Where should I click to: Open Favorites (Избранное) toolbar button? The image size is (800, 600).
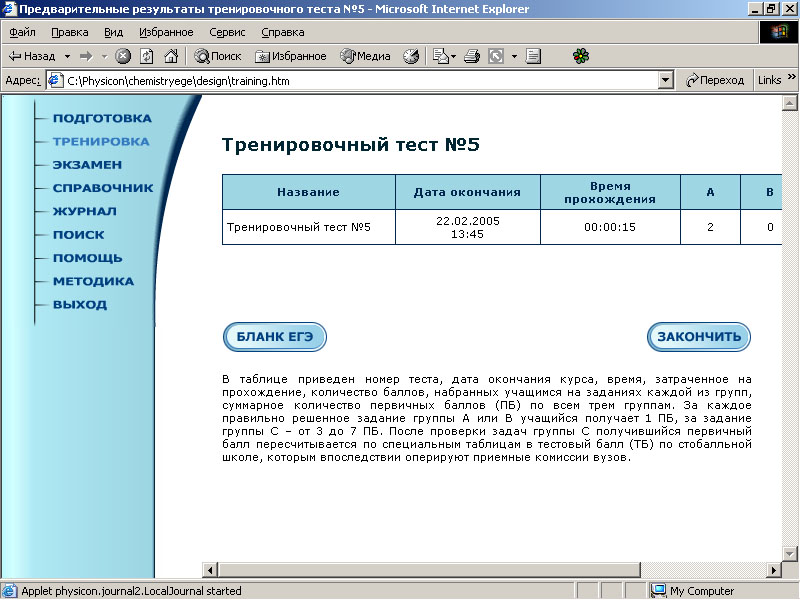tap(291, 56)
